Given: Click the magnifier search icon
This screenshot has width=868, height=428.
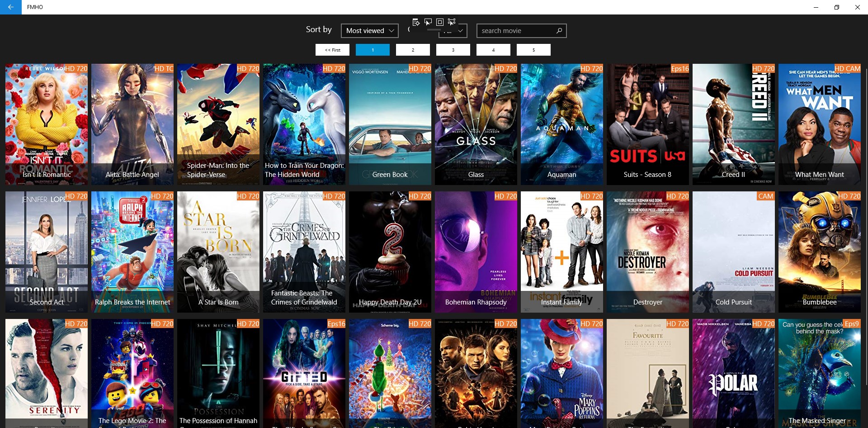Looking at the screenshot, I should click(x=559, y=31).
